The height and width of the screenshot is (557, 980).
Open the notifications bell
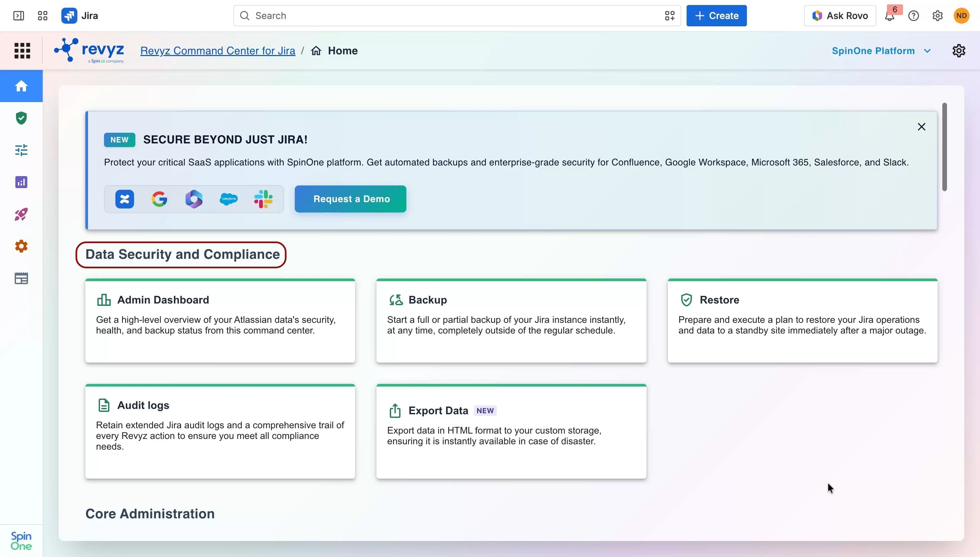(889, 16)
